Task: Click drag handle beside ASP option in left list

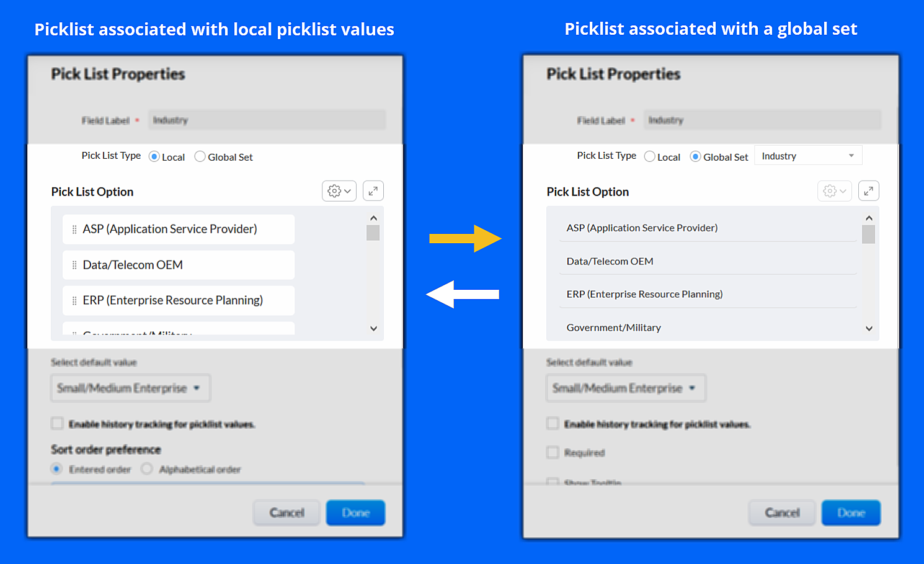Action: [74, 230]
